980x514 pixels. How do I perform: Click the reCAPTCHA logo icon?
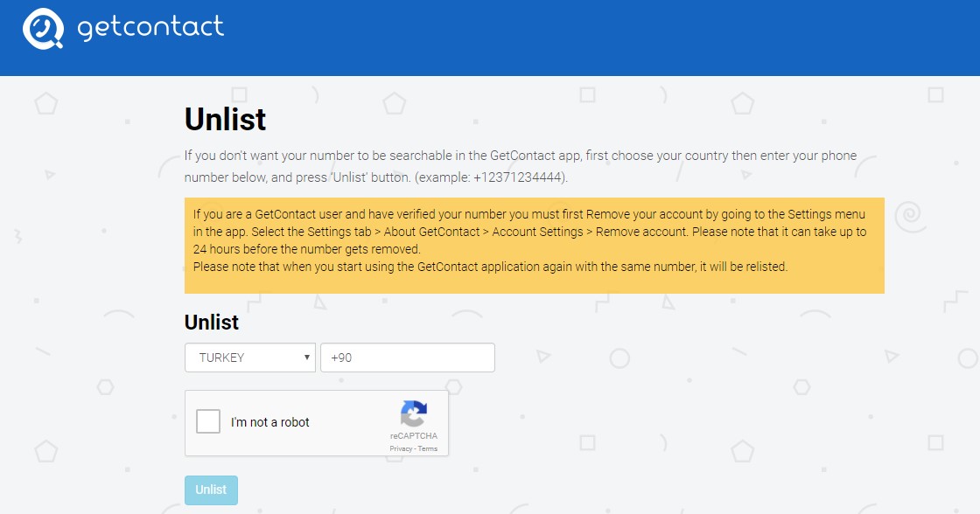413,414
